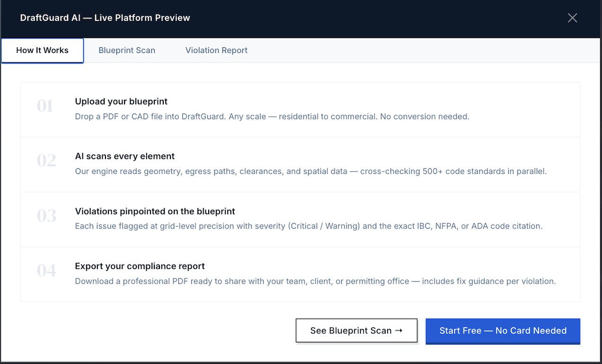
Task: Select the How It Works tab
Action: (42, 51)
